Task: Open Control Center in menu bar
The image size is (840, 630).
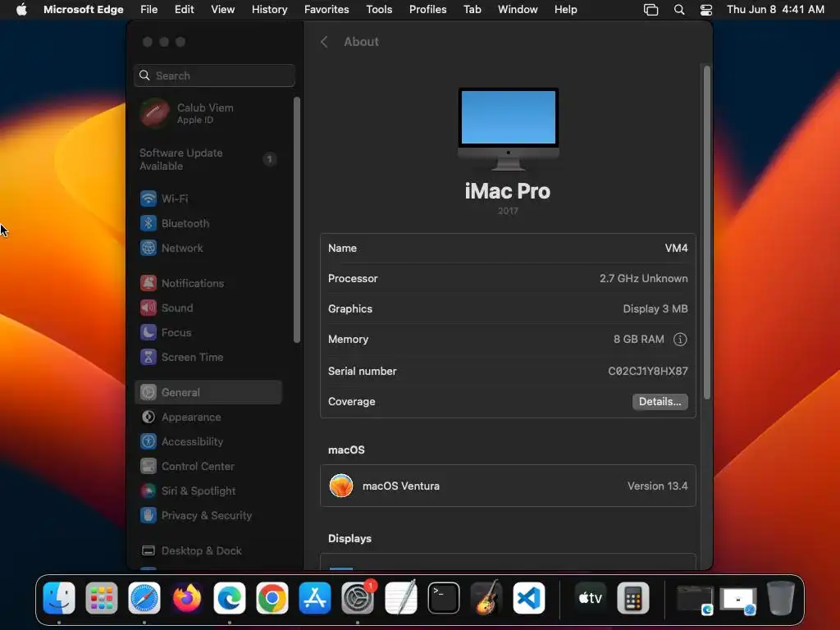Action: tap(706, 10)
